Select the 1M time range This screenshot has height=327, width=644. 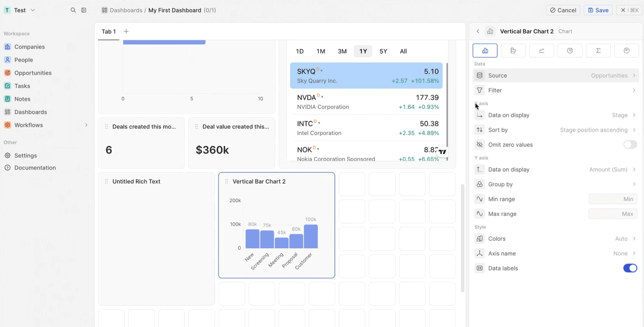pyautogui.click(x=321, y=51)
